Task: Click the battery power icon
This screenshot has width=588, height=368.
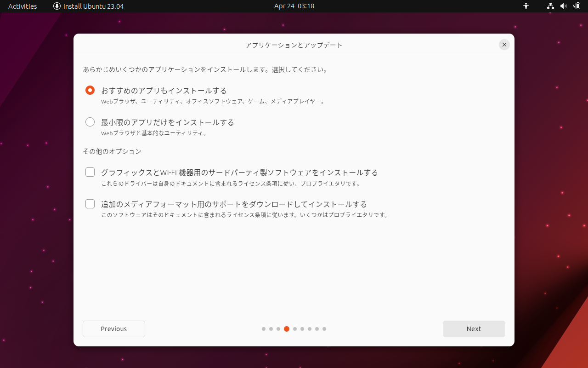Action: click(577, 6)
